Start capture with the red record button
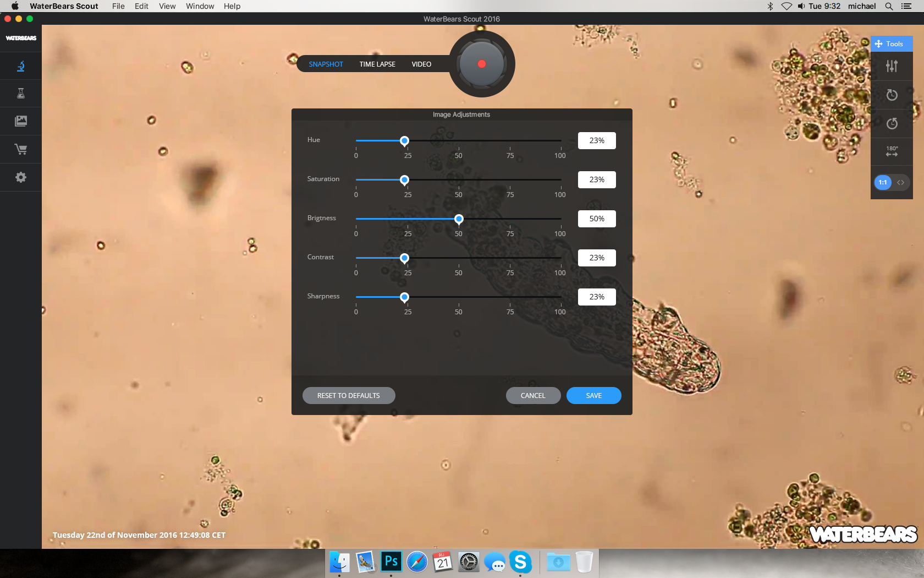 pos(482,64)
